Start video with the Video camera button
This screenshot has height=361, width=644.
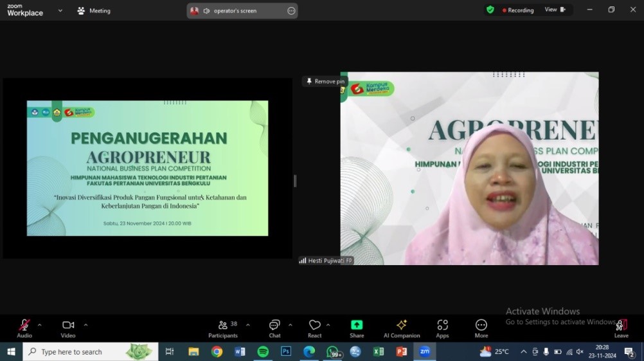click(x=68, y=329)
